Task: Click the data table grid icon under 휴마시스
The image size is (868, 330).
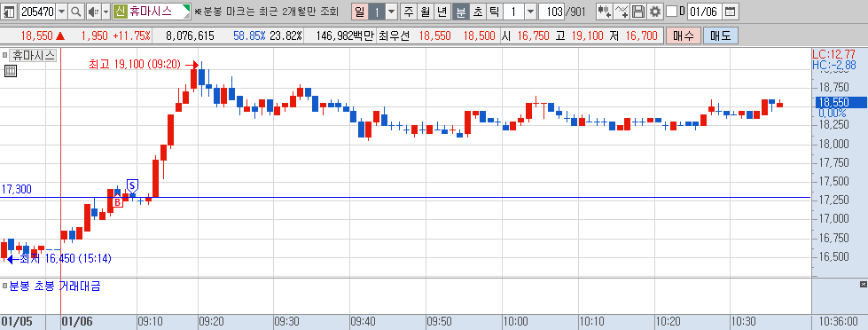Action: pyautogui.click(x=10, y=71)
